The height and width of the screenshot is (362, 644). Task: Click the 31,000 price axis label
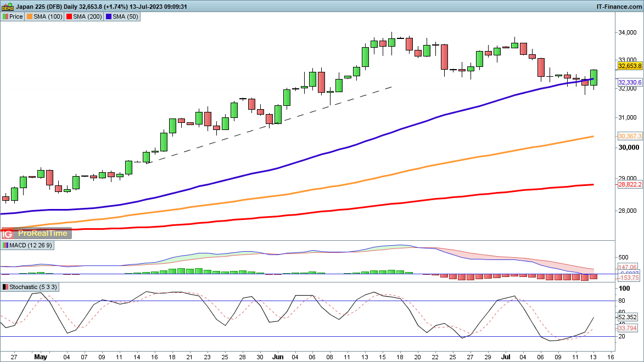coord(628,118)
